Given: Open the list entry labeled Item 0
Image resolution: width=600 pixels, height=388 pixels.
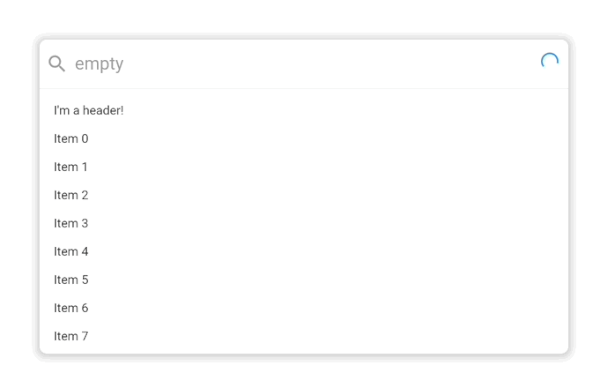Looking at the screenshot, I should (304, 139).
